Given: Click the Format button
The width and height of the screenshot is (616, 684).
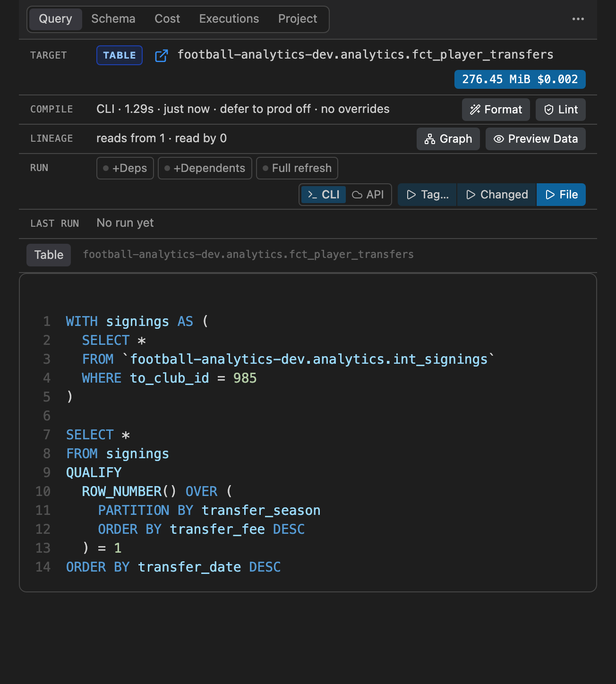Looking at the screenshot, I should tap(496, 110).
